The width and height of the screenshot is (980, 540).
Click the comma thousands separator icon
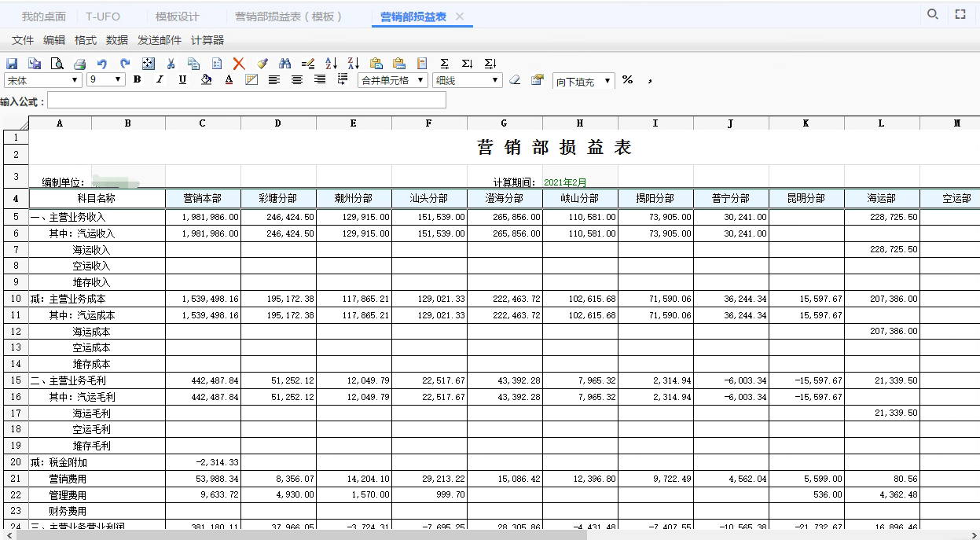[650, 80]
